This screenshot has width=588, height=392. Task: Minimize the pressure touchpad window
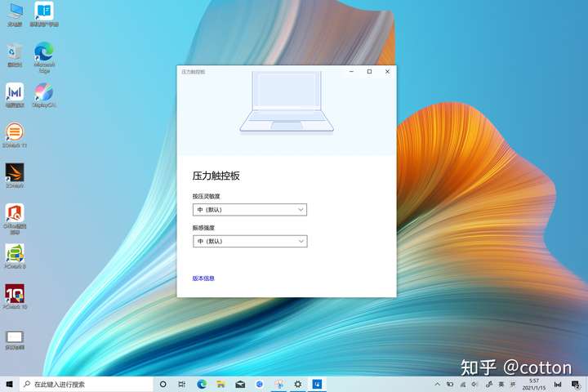click(351, 71)
